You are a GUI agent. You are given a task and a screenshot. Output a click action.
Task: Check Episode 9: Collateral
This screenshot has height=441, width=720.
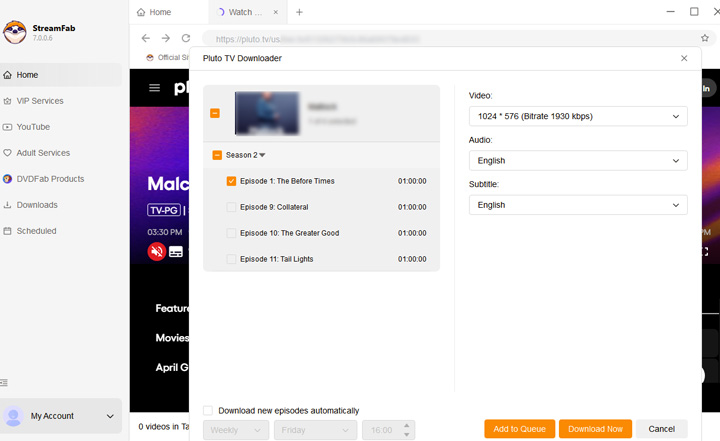click(x=231, y=207)
